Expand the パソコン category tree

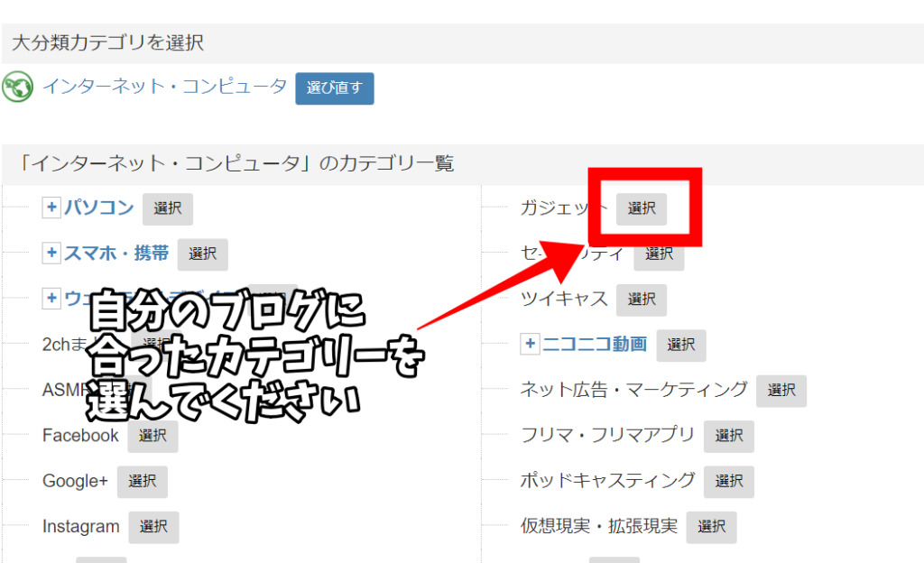click(x=51, y=208)
